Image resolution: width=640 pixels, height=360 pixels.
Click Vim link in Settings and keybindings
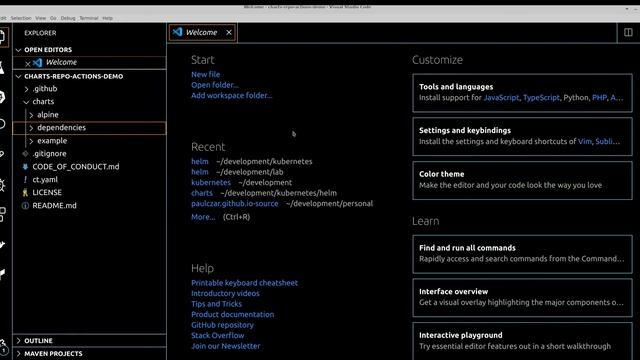pyautogui.click(x=584, y=141)
